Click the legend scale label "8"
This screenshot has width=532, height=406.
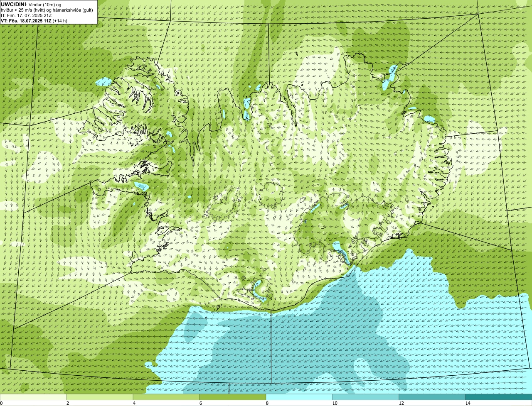(267, 403)
